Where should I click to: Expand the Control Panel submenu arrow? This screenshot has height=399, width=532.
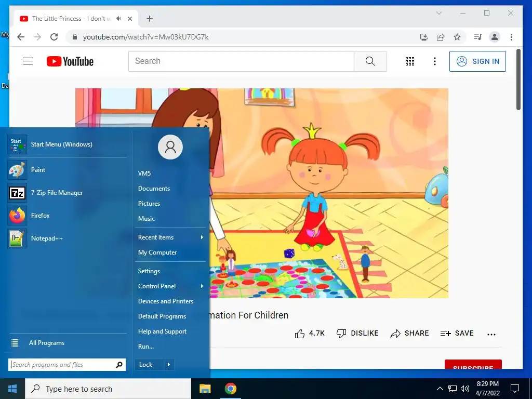pyautogui.click(x=202, y=286)
